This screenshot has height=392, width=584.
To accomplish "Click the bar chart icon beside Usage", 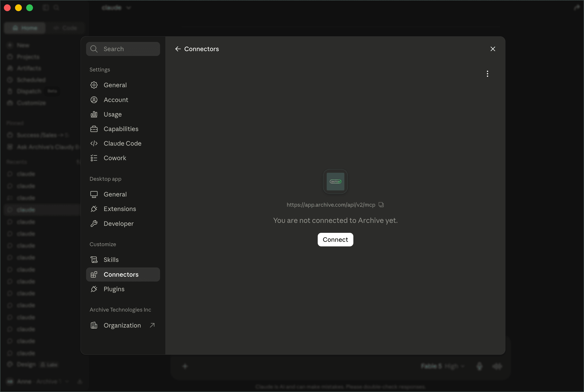I will (94, 114).
